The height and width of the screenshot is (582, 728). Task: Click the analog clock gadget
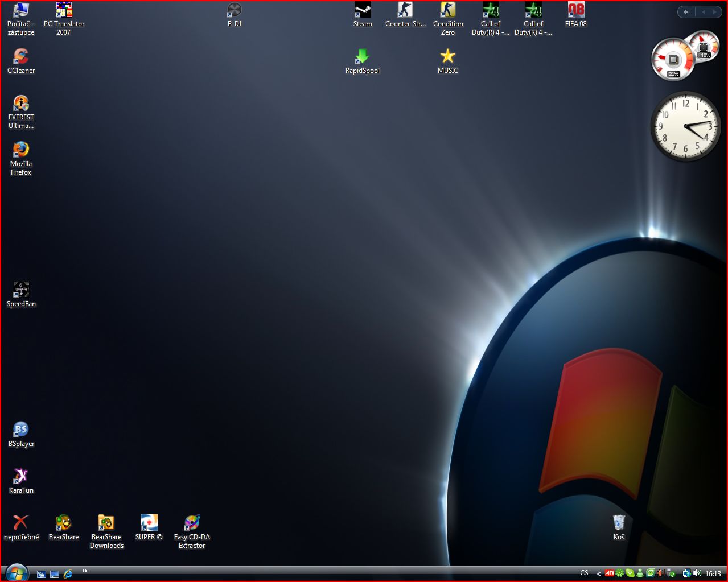pos(685,126)
